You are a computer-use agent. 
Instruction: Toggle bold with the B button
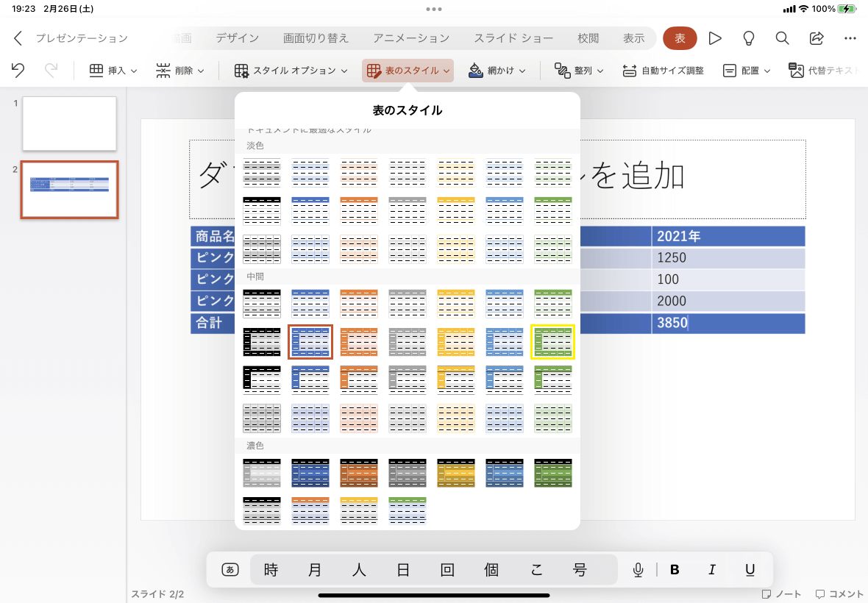675,570
